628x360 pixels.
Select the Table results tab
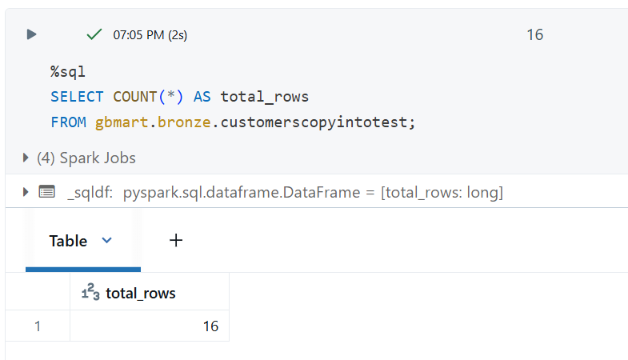coord(68,241)
